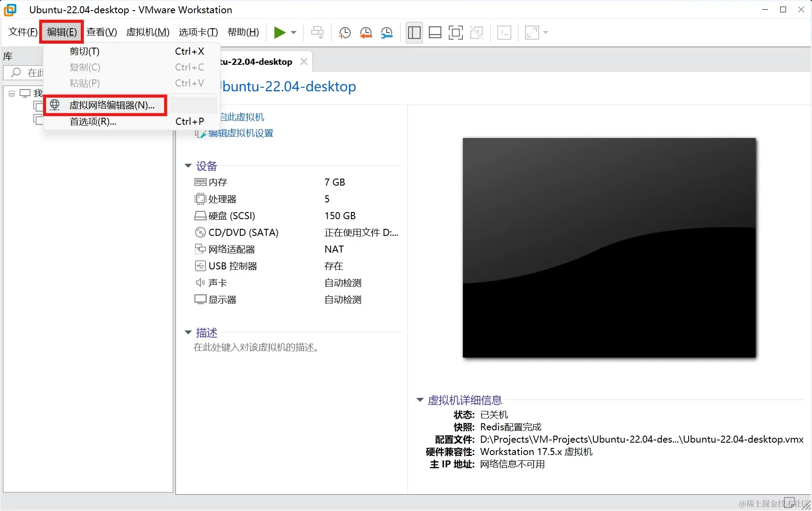Collapse the library tree root node

pos(12,93)
